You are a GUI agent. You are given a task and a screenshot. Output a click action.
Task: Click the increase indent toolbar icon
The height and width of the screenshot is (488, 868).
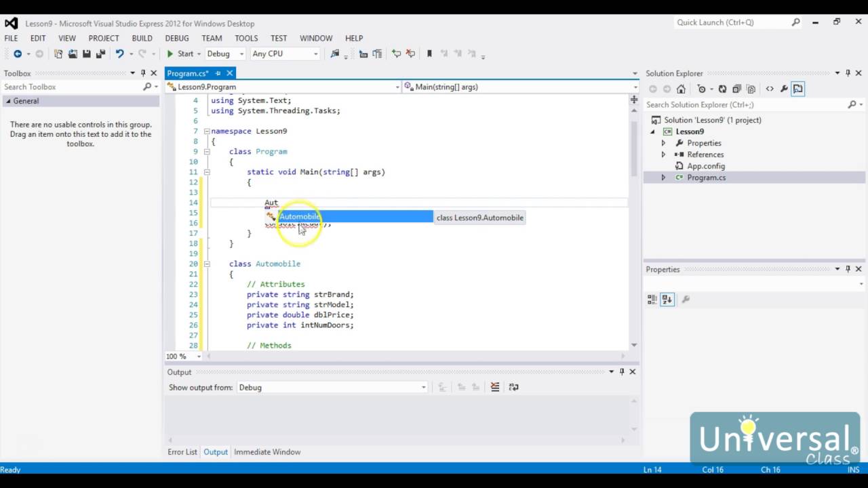pos(377,54)
